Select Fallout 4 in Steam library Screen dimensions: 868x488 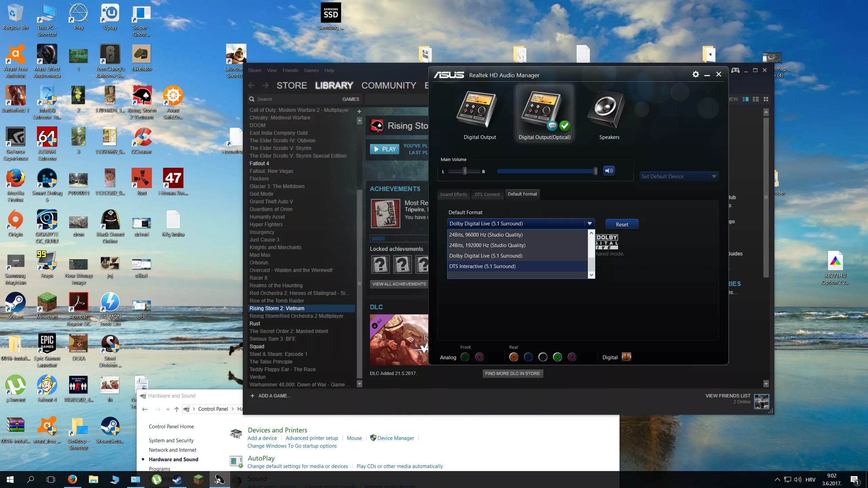(x=259, y=163)
